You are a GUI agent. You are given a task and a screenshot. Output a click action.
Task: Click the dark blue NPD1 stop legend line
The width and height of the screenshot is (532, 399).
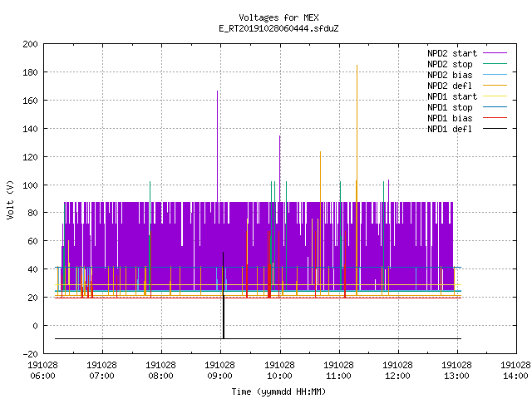[x=495, y=107]
